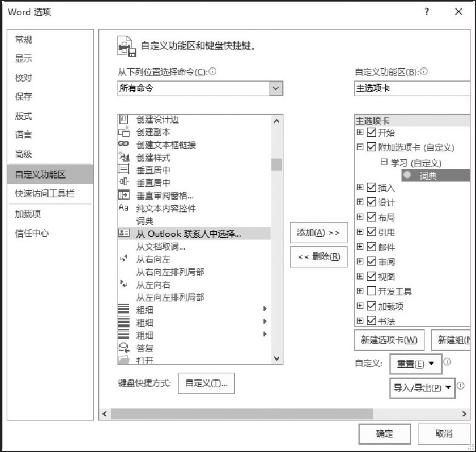Click the 纯文本内容控件 Aa icon
The image size is (476, 452).
point(124,208)
